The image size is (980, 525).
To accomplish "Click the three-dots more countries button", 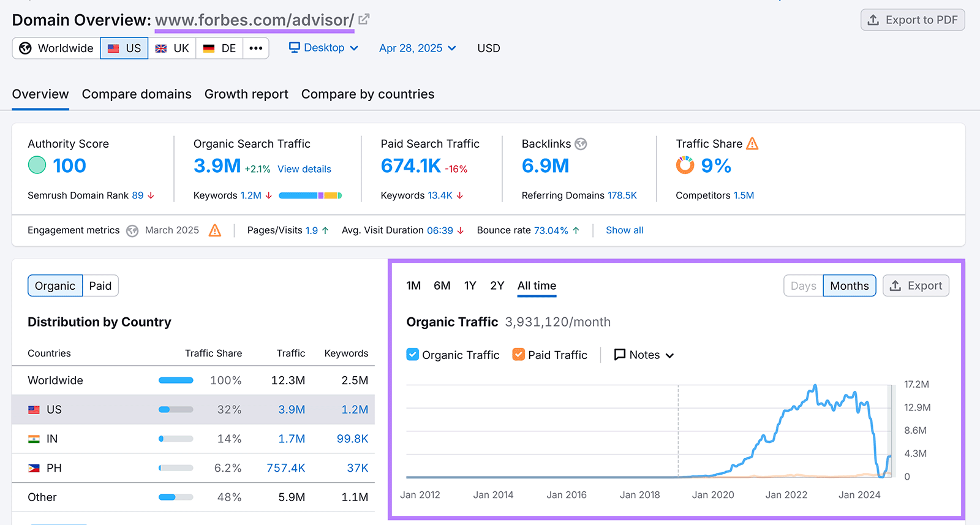I will [x=256, y=48].
